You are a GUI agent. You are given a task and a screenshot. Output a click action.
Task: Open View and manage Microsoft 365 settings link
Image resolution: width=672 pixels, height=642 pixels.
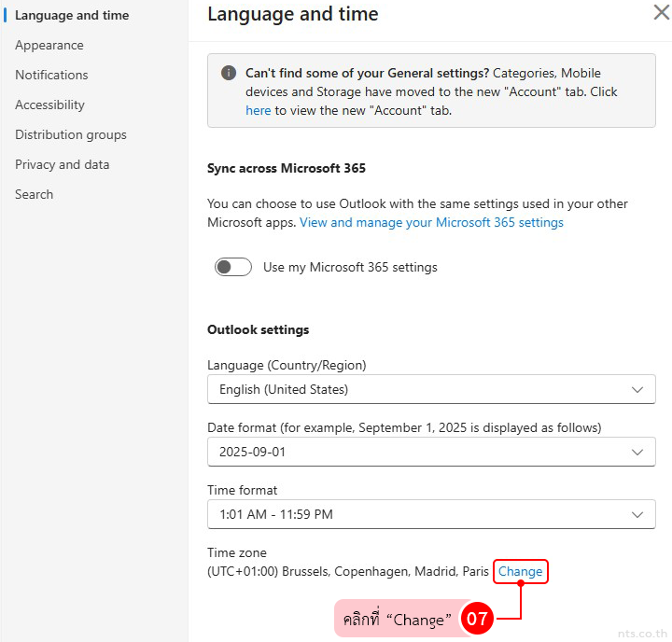click(x=431, y=222)
